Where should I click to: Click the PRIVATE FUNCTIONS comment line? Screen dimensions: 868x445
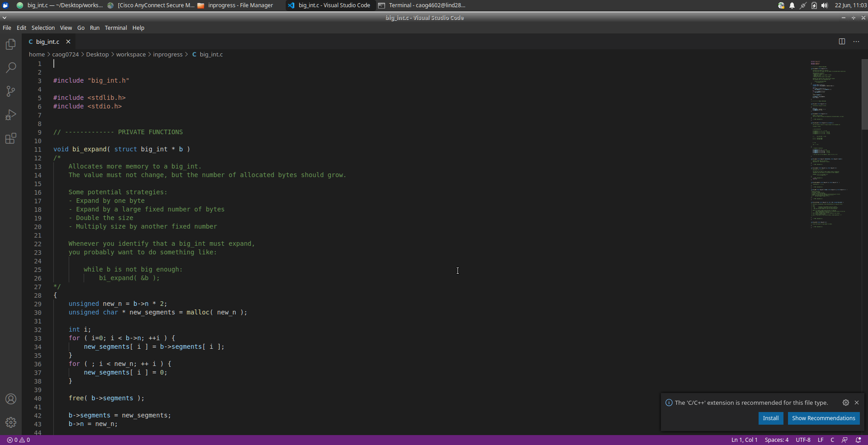tap(118, 132)
